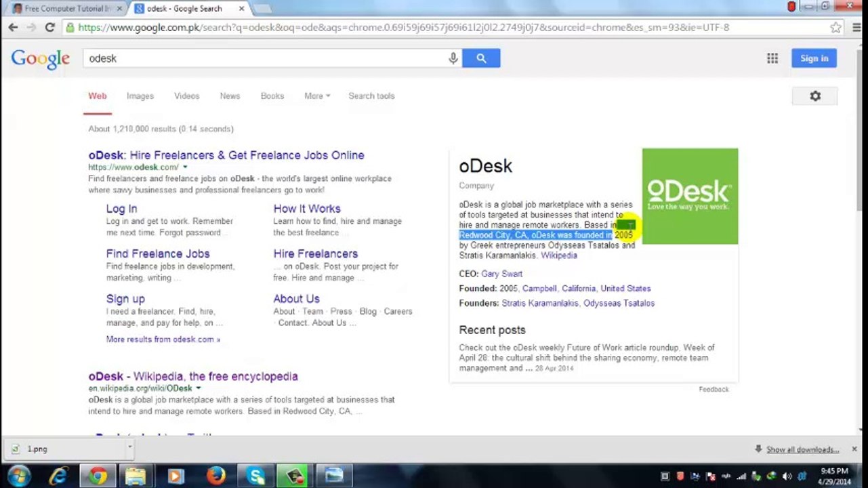Click the green oDesk logo image
The width and height of the screenshot is (868, 488).
coord(690,196)
